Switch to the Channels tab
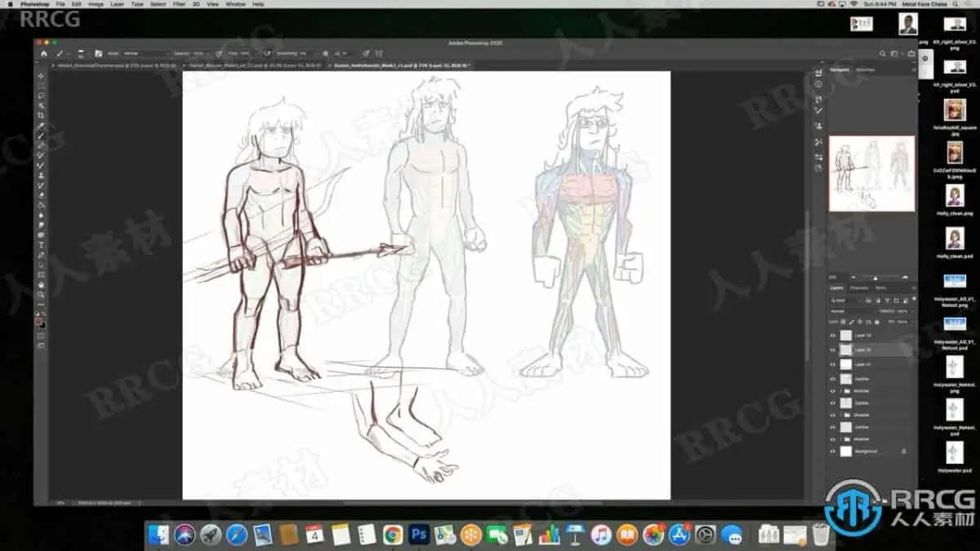980x551 pixels. point(859,288)
